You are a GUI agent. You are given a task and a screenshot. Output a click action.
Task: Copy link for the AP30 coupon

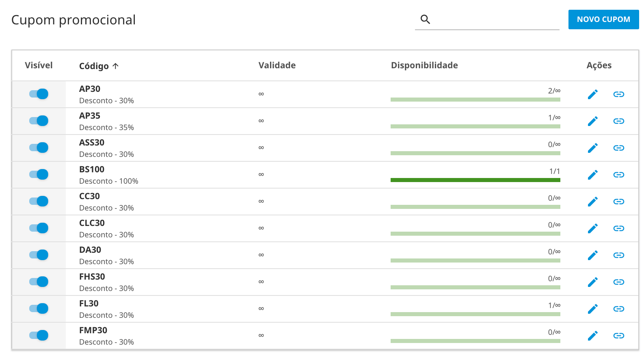coord(619,94)
